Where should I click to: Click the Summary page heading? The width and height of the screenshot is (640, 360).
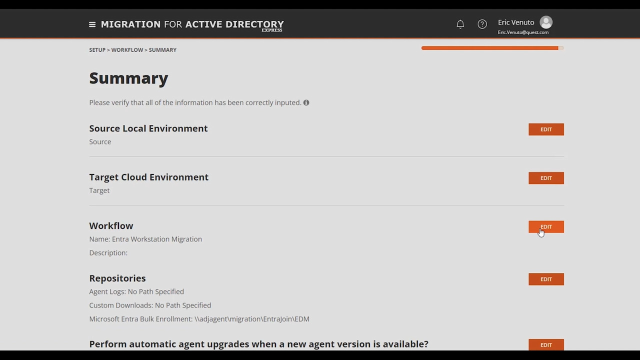(129, 78)
